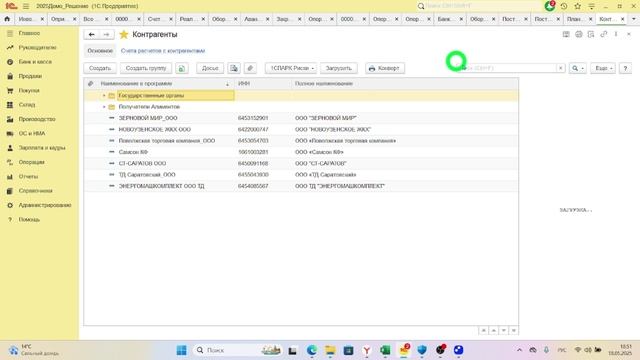Navigate back with the left arrow

pyautogui.click(x=91, y=35)
